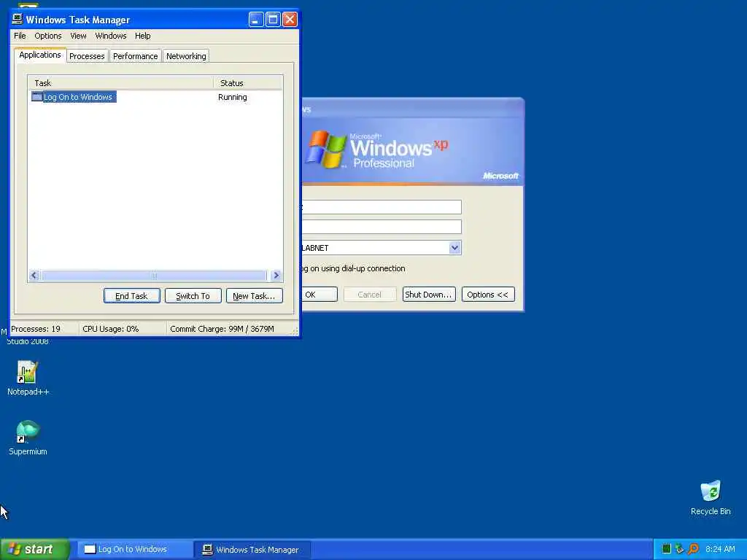
Task: Click the 8:24 AM taskbar clock
Action: tap(720, 549)
